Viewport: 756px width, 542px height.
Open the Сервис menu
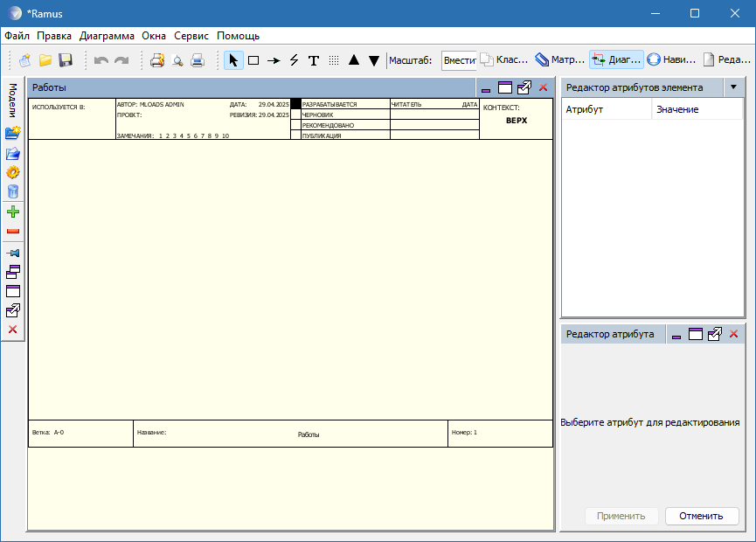pos(191,36)
